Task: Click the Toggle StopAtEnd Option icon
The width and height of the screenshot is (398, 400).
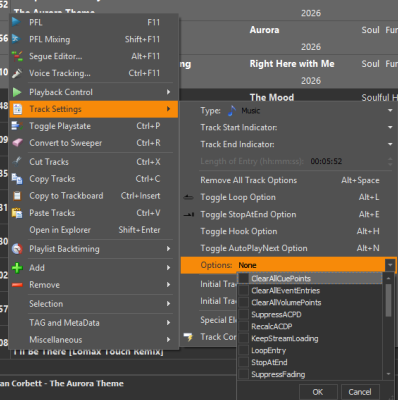Action: [x=189, y=214]
